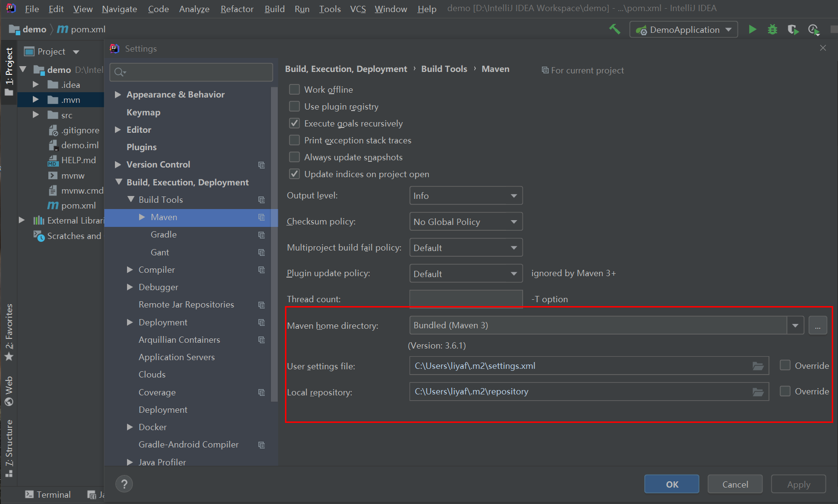Screen dimensions: 838x504
Task: Expand the Maven settings subtree
Action: 142,217
